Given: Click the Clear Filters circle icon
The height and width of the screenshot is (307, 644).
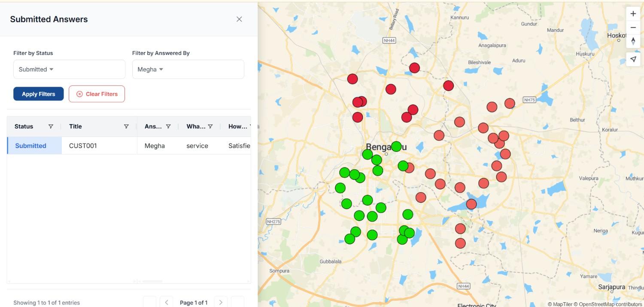Looking at the screenshot, I should (79, 94).
